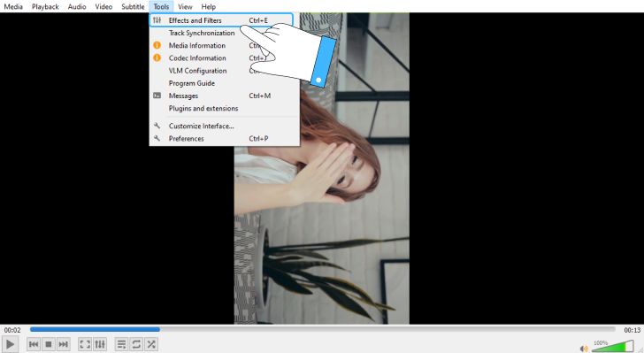Screen dimensions: 644x353
Task: Open the Media menu
Action: pyautogui.click(x=13, y=6)
